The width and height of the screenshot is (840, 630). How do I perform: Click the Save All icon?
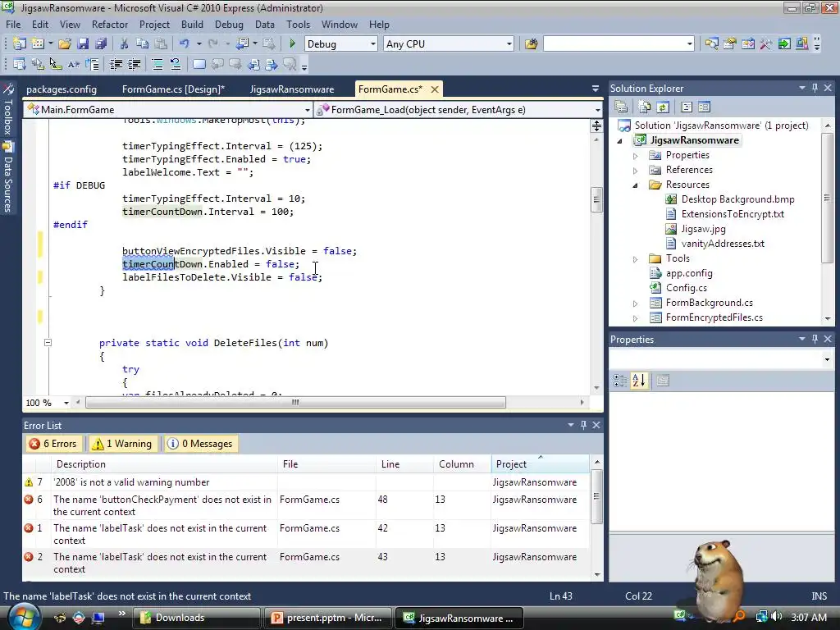[x=101, y=44]
